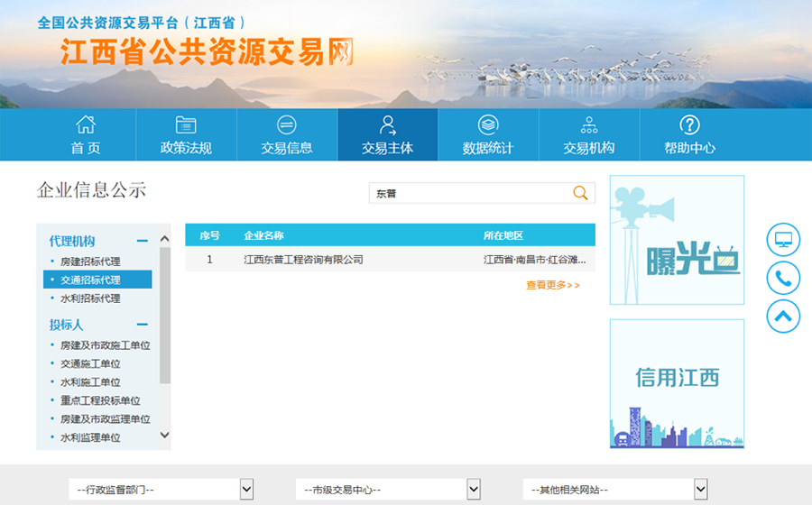
Task: Open 政策法规 navigation item
Action: [x=186, y=135]
